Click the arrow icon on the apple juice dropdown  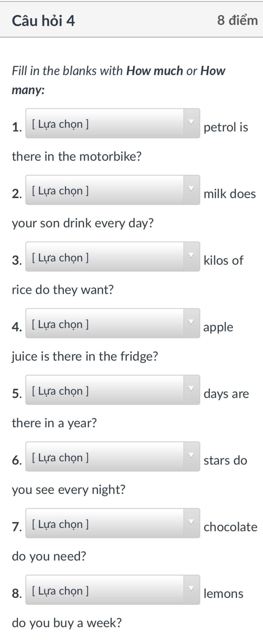(191, 322)
